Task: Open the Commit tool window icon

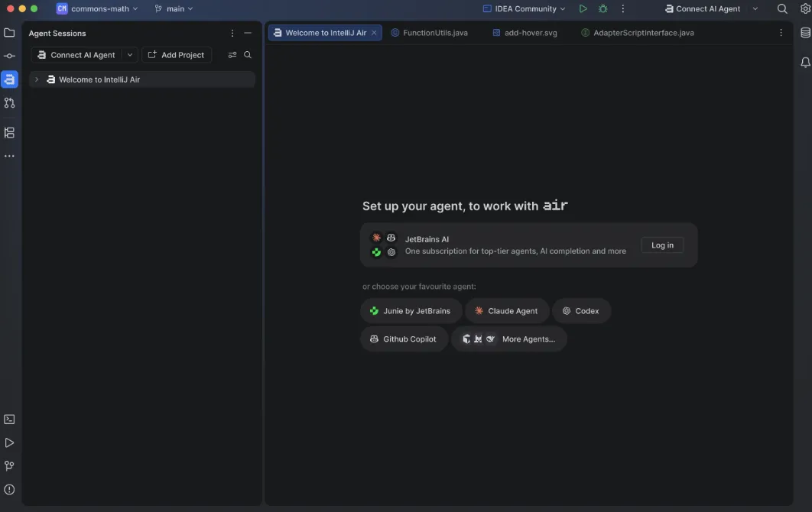Action: (x=9, y=56)
